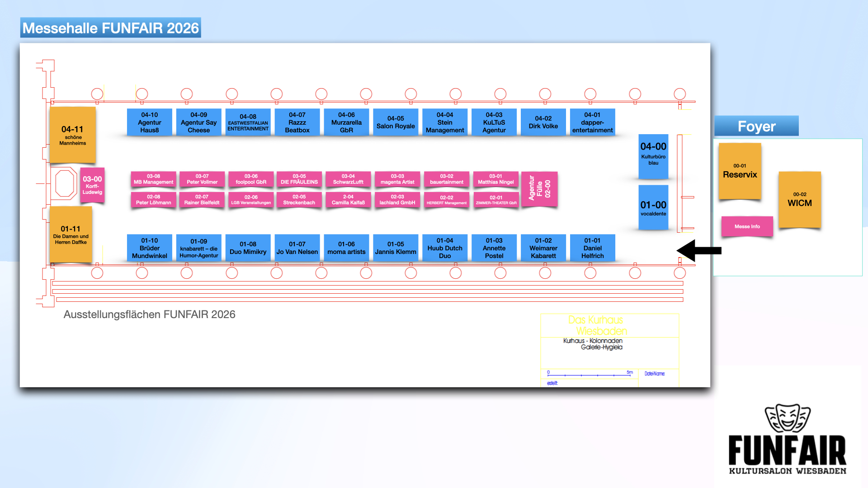Click the Messehalle FUNFAIR 2026 title
This screenshot has width=868, height=488.
tap(111, 28)
